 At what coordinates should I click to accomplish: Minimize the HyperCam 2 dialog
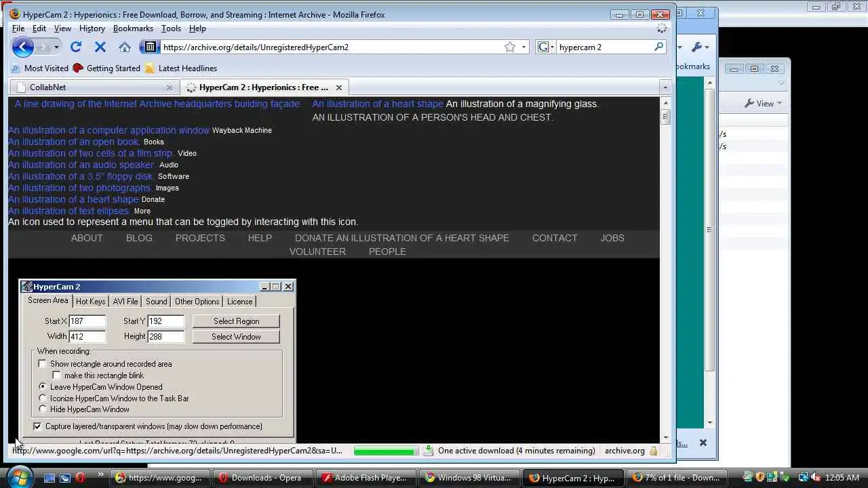(264, 287)
